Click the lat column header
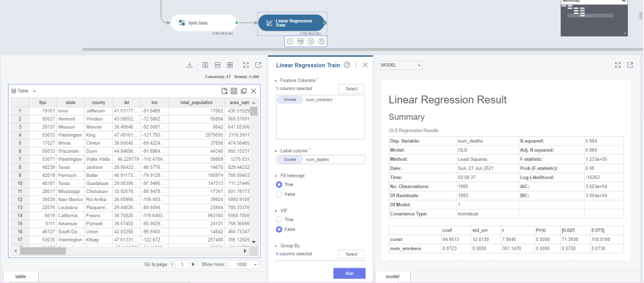The width and height of the screenshot is (644, 283). click(127, 102)
